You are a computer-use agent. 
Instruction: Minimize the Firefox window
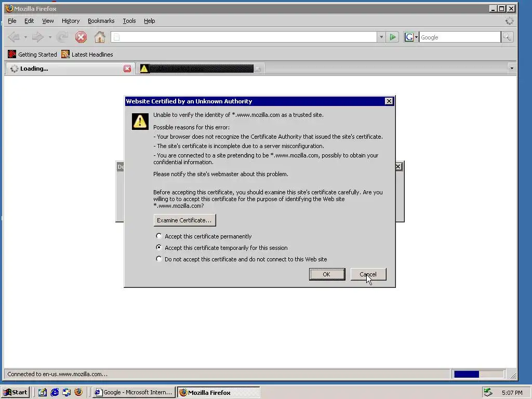[494, 8]
